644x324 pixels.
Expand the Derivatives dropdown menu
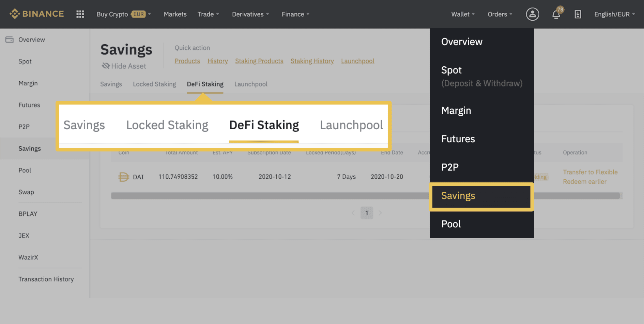(250, 14)
